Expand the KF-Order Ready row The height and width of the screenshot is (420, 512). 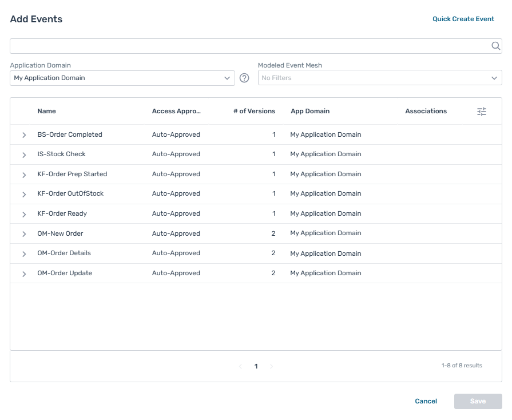pos(24,214)
